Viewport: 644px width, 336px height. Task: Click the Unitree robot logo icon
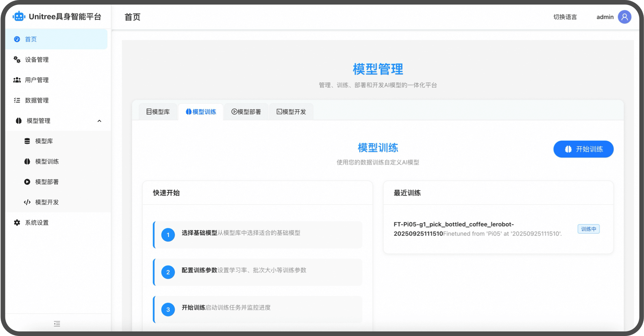pyautogui.click(x=19, y=16)
